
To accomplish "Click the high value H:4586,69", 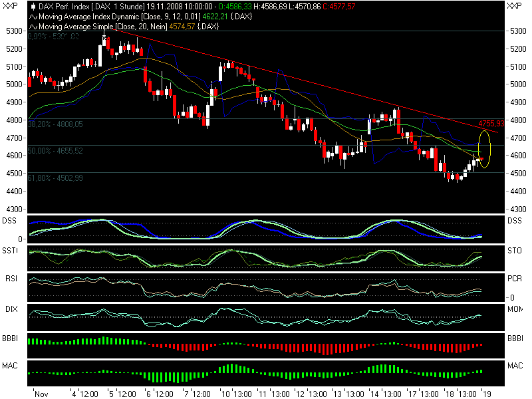I will (270, 7).
